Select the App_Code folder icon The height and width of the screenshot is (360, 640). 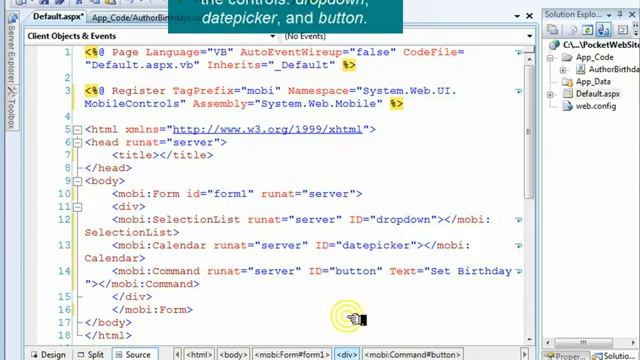[567, 57]
